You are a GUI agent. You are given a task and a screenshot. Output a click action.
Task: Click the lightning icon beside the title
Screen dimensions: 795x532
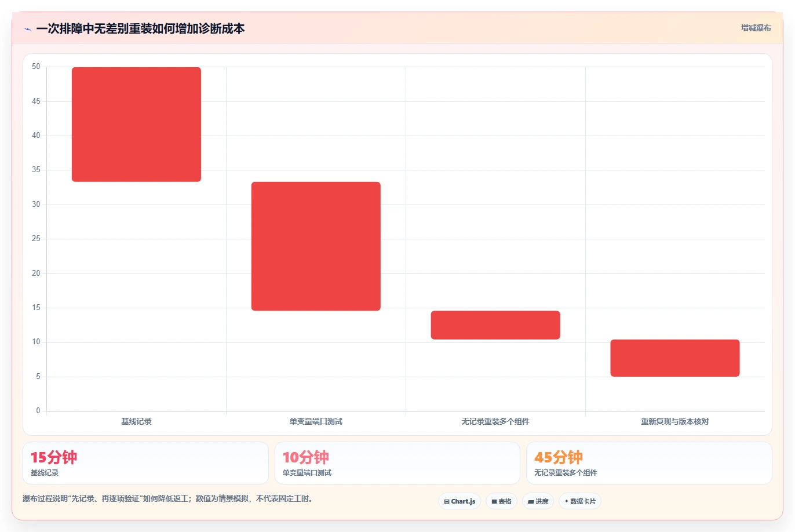27,29
